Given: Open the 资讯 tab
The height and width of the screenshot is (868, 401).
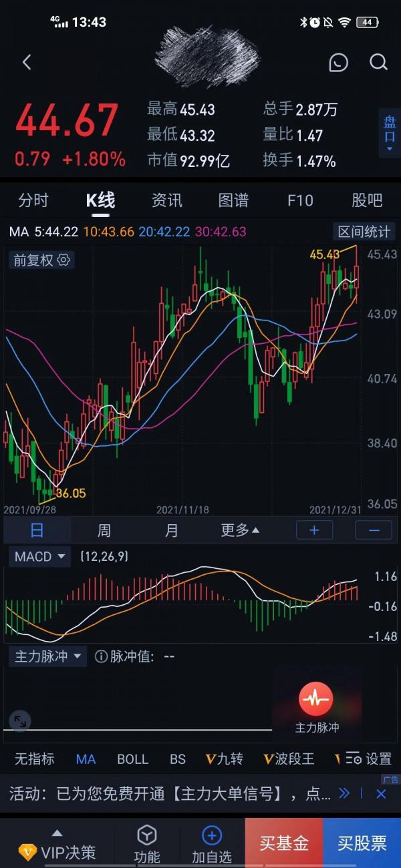Looking at the screenshot, I should pos(167,200).
